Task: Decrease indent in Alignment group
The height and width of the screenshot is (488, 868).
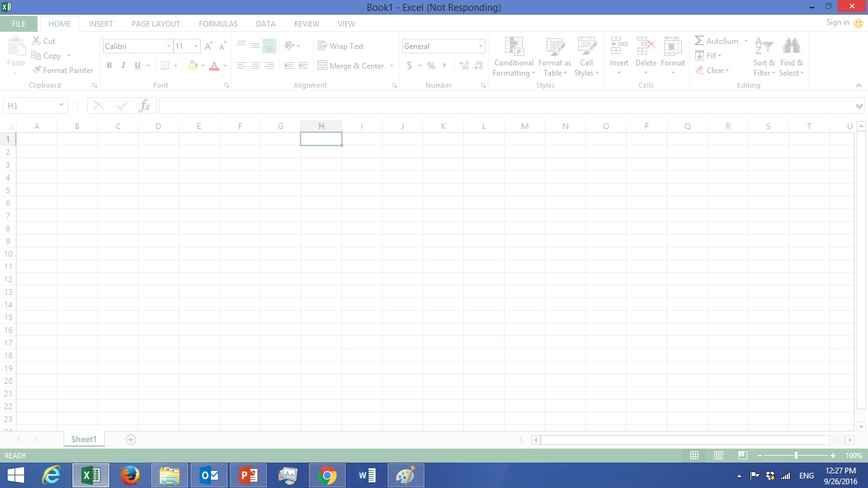Action: [289, 65]
